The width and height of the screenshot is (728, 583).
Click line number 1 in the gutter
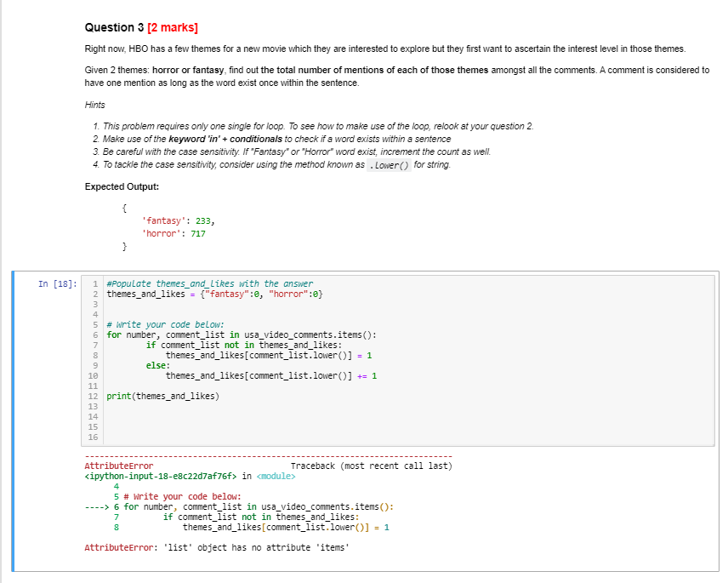pyautogui.click(x=95, y=283)
